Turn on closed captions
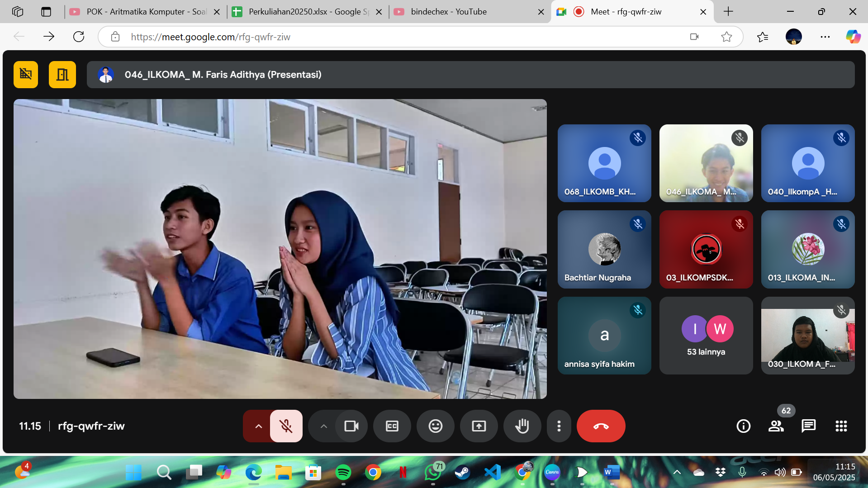The height and width of the screenshot is (488, 868). point(392,426)
